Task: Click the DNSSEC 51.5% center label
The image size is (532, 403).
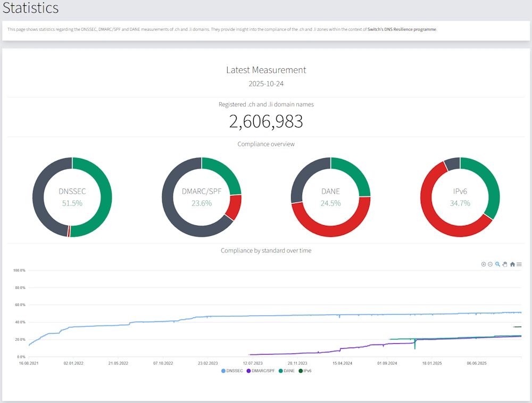Action: point(72,203)
